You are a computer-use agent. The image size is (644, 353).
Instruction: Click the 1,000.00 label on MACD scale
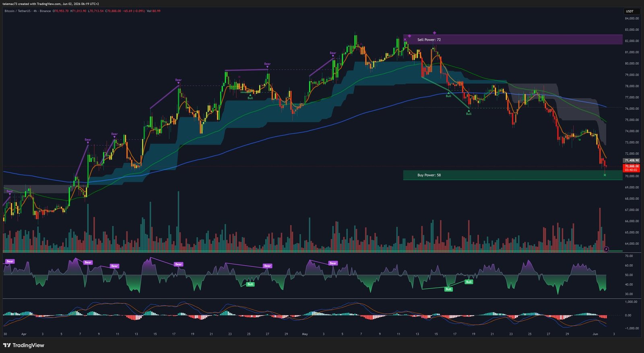tap(631, 302)
